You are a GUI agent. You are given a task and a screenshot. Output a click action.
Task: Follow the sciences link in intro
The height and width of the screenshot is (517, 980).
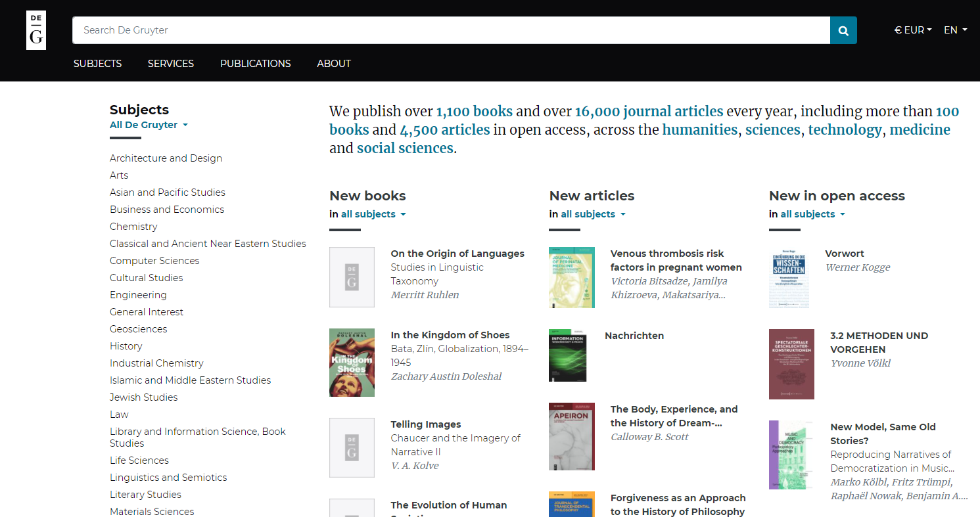[x=773, y=130]
